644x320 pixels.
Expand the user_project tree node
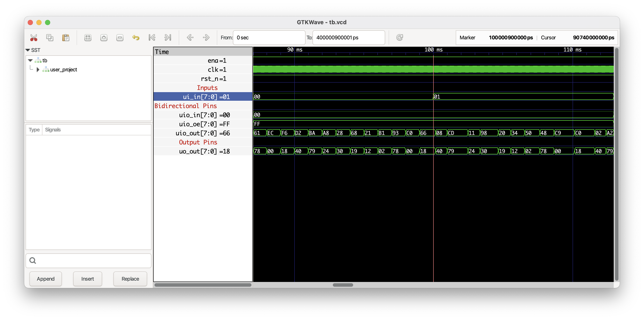tap(38, 70)
